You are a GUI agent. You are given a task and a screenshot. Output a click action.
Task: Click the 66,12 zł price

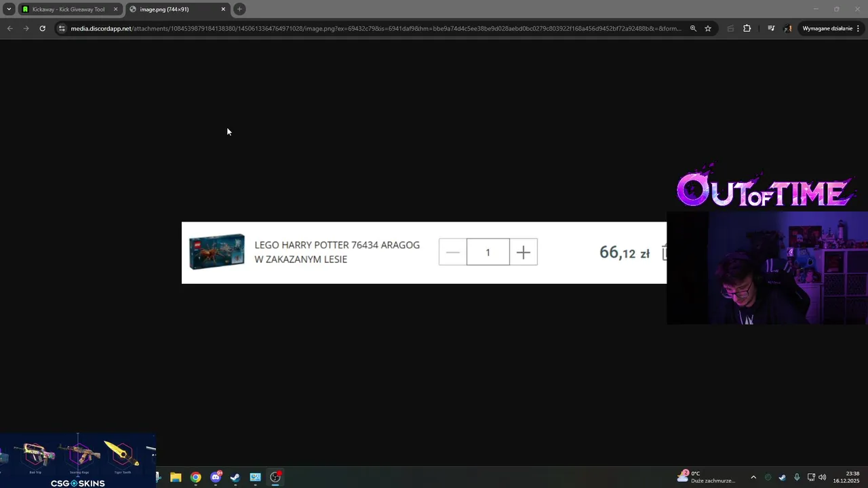[x=624, y=253]
